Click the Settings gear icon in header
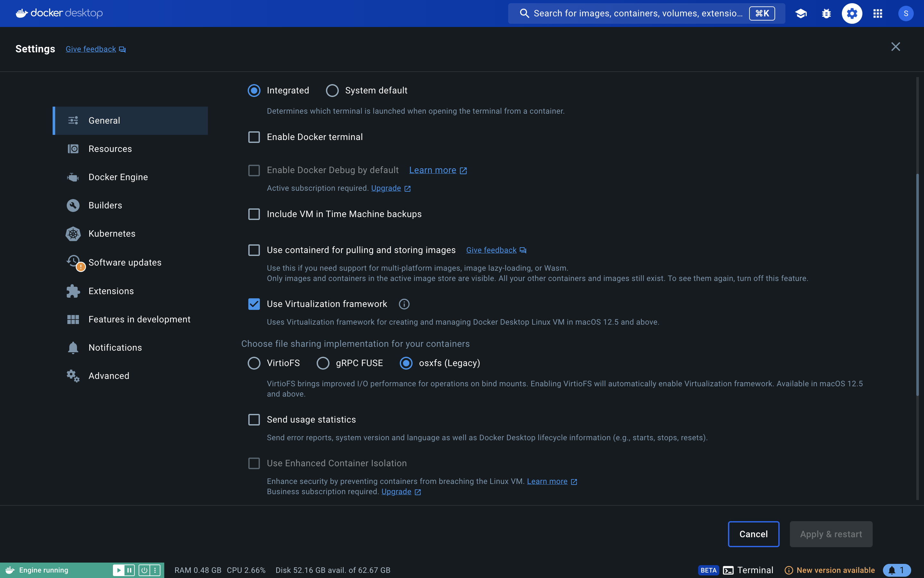 (852, 13)
